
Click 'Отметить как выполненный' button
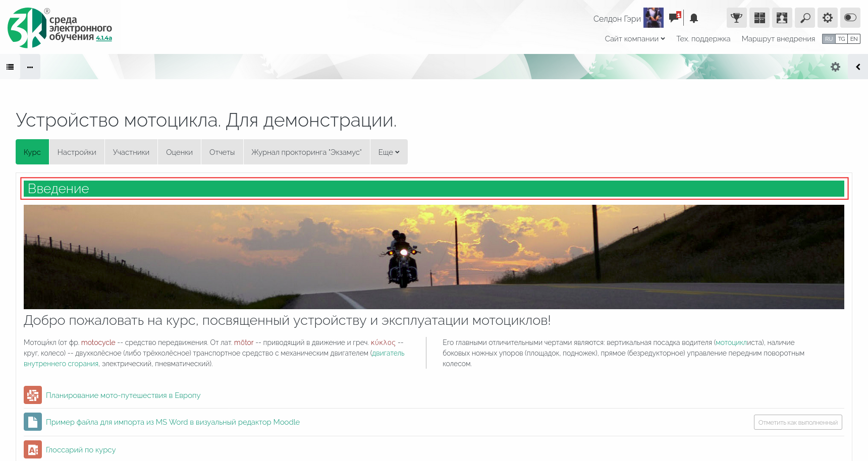click(798, 422)
